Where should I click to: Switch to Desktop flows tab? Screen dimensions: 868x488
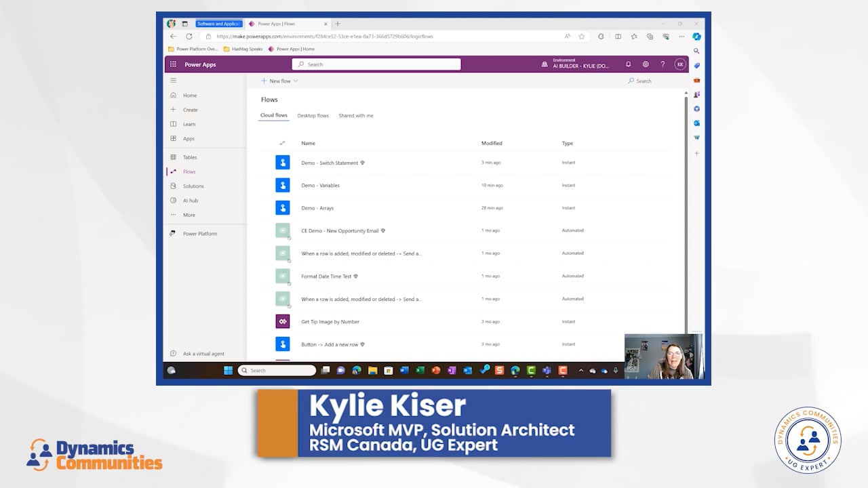click(313, 115)
